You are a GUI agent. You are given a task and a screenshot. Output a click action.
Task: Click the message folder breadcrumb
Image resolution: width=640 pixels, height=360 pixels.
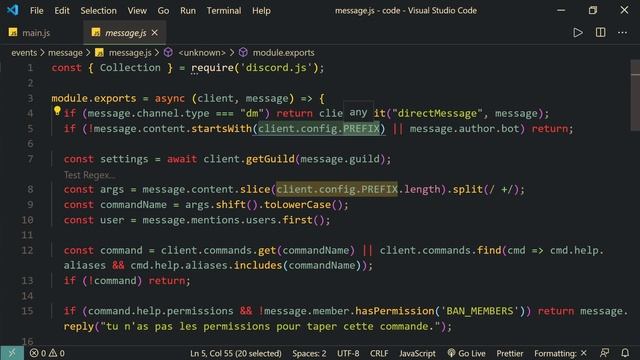point(65,53)
